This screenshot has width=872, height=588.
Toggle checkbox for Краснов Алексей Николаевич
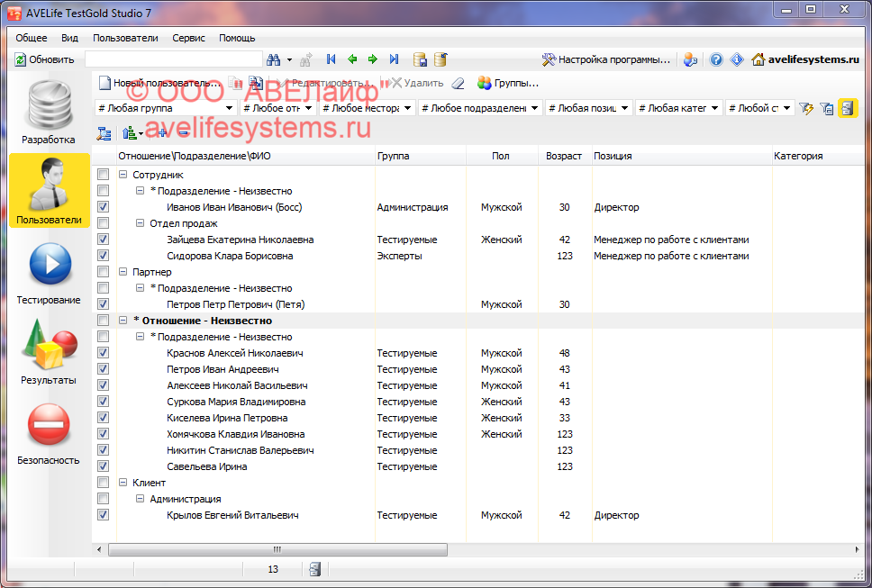[x=103, y=353]
